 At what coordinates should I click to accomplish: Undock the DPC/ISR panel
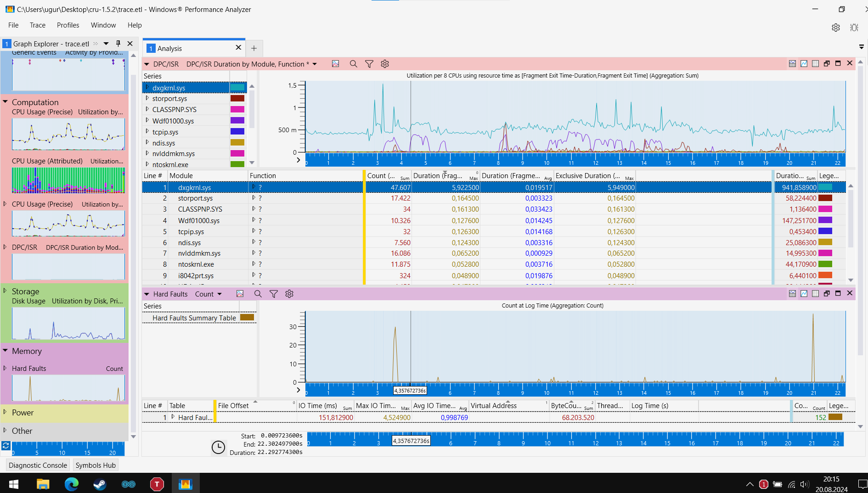[x=827, y=63]
